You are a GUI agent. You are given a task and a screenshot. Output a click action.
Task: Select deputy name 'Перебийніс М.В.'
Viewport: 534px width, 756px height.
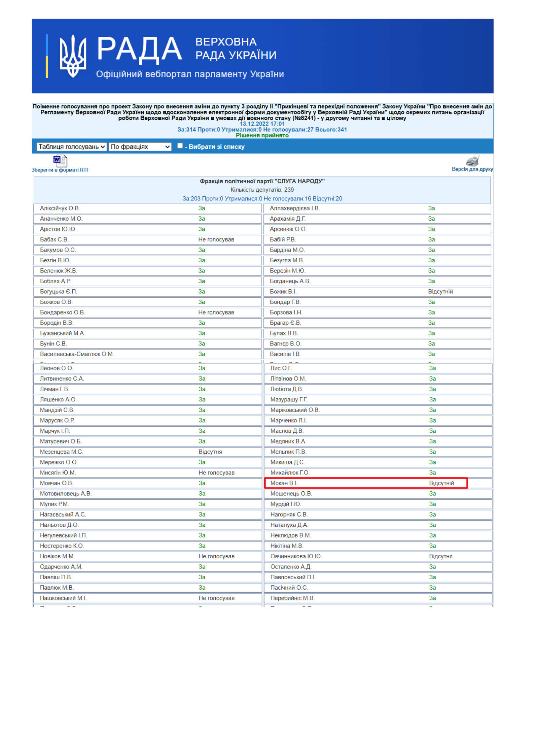(x=292, y=598)
